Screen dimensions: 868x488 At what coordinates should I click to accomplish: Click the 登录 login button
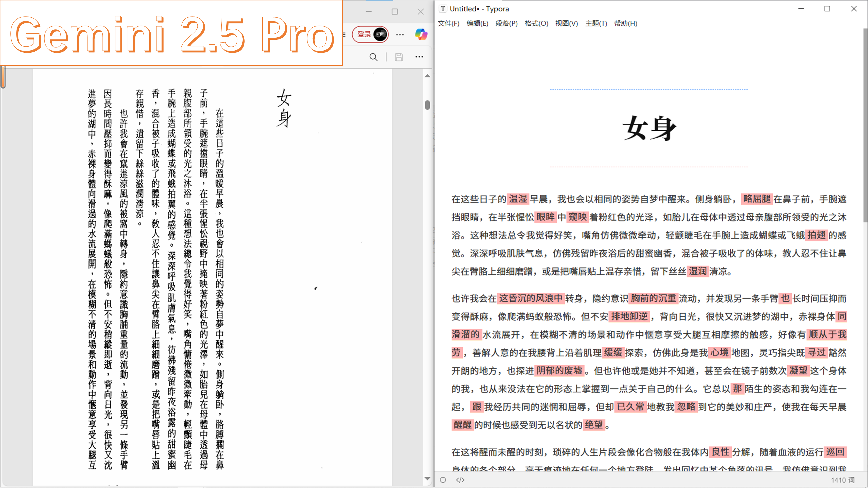[364, 34]
